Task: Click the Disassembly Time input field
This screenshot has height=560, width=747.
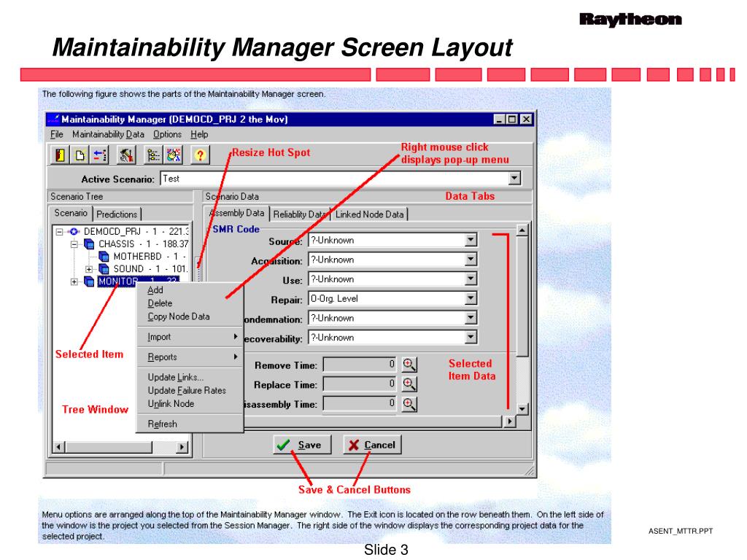Action: [x=360, y=404]
